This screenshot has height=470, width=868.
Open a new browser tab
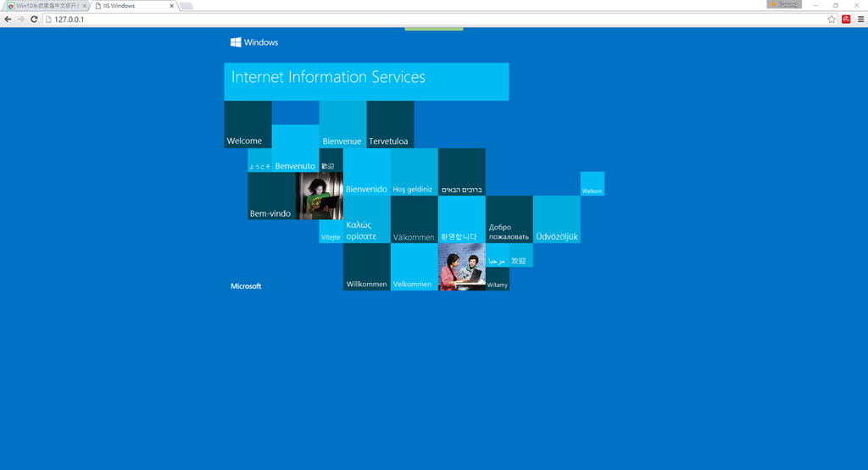pos(186,6)
